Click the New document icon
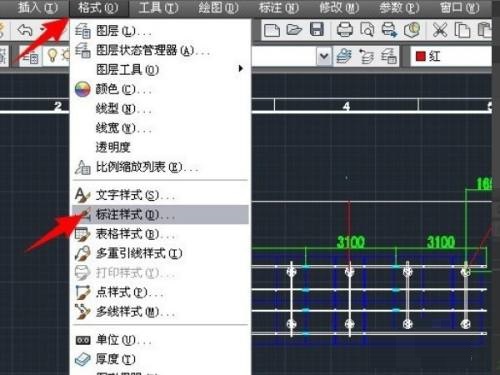Screen dimensions: 500x375 [272, 30]
